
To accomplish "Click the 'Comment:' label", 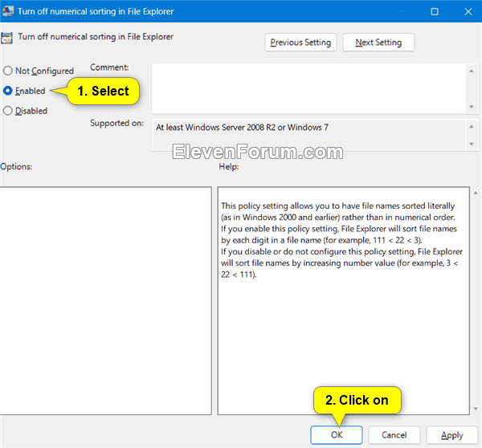I will pyautogui.click(x=109, y=67).
